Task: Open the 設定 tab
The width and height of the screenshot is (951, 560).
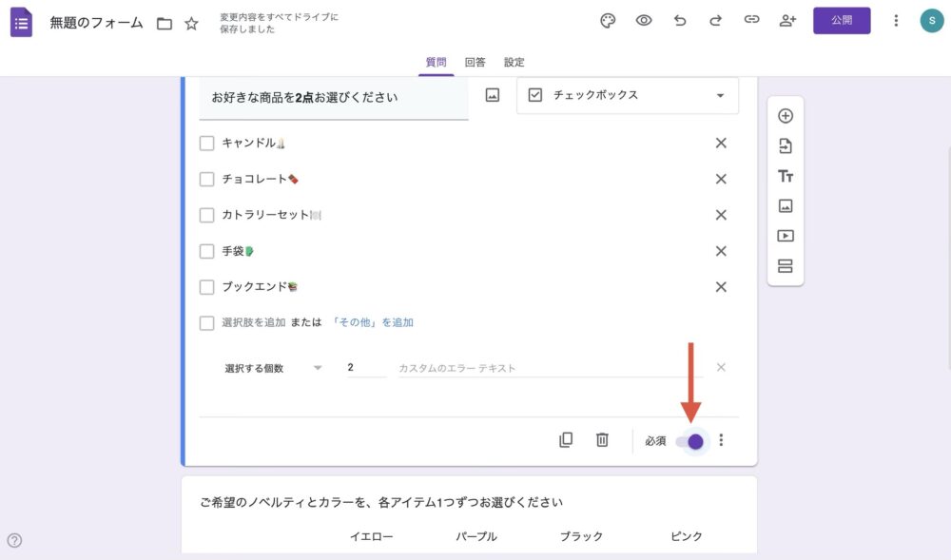Action: [x=514, y=62]
